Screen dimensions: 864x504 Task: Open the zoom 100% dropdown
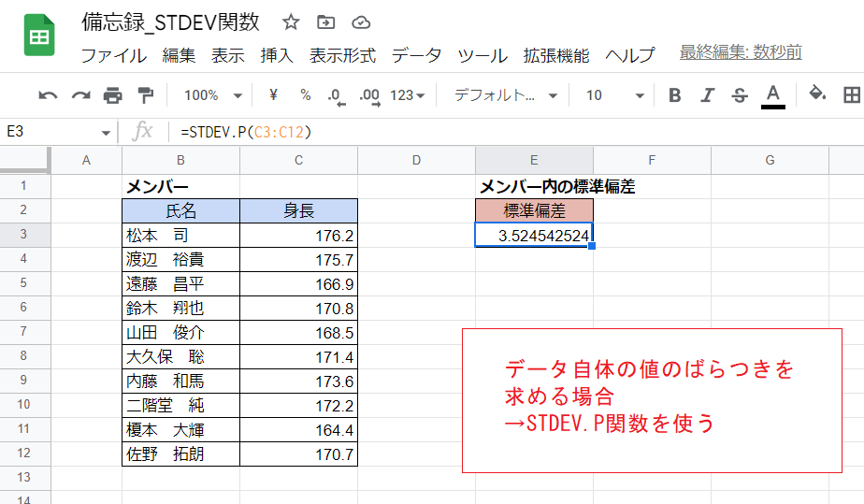tap(212, 95)
